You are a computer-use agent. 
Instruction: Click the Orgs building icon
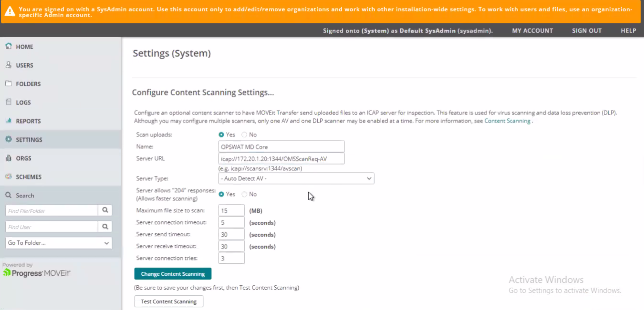[8, 158]
